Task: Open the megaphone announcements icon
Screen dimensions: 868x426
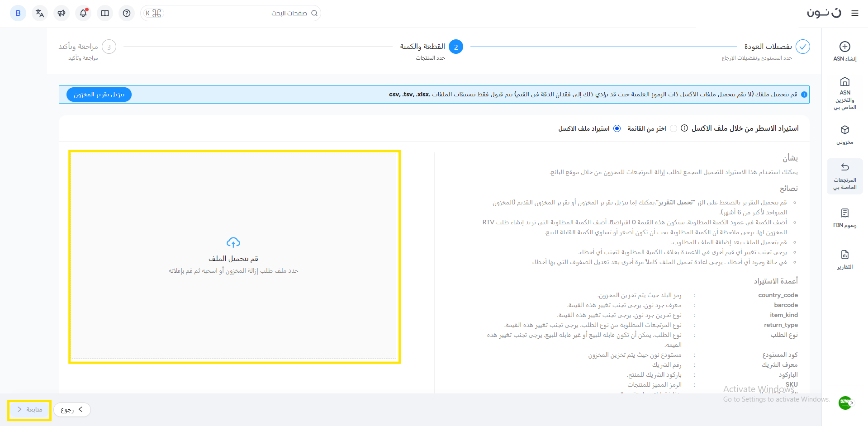Action: [62, 13]
